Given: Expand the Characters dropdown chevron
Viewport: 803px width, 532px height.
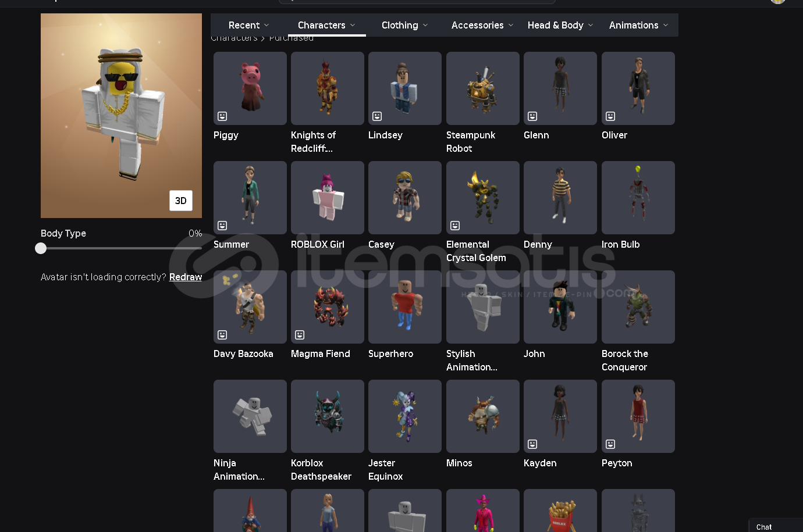Looking at the screenshot, I should point(353,26).
